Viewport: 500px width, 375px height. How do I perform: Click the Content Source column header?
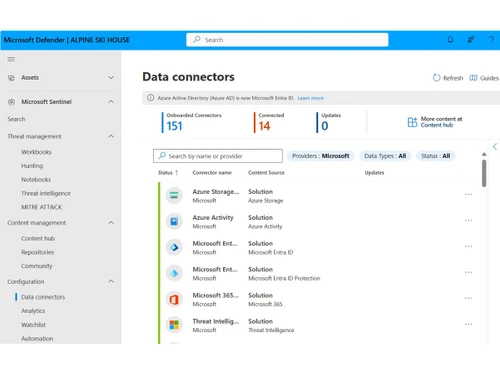(x=266, y=173)
